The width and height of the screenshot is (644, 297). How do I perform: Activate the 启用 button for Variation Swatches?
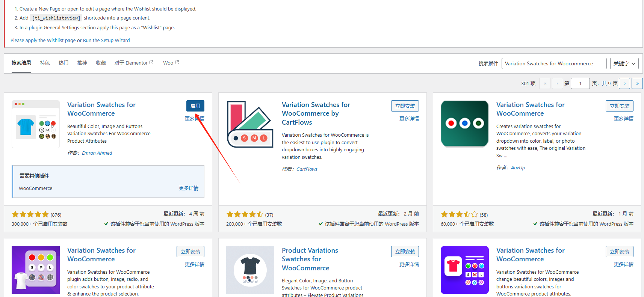point(195,106)
